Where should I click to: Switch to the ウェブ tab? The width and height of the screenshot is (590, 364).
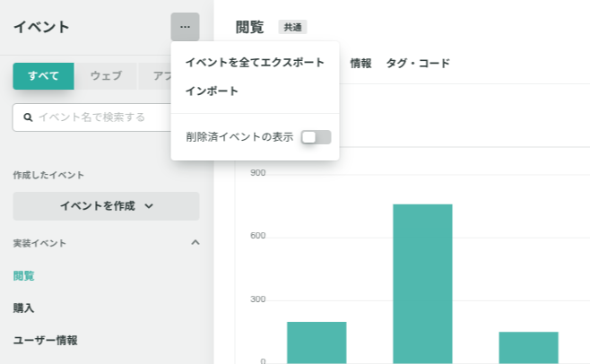(106, 76)
